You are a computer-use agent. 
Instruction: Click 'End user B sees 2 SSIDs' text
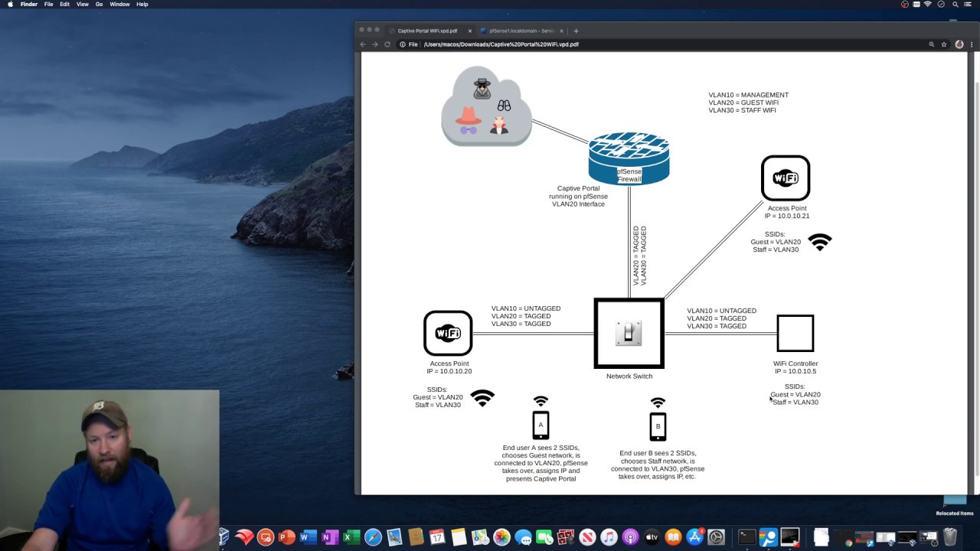pos(658,453)
